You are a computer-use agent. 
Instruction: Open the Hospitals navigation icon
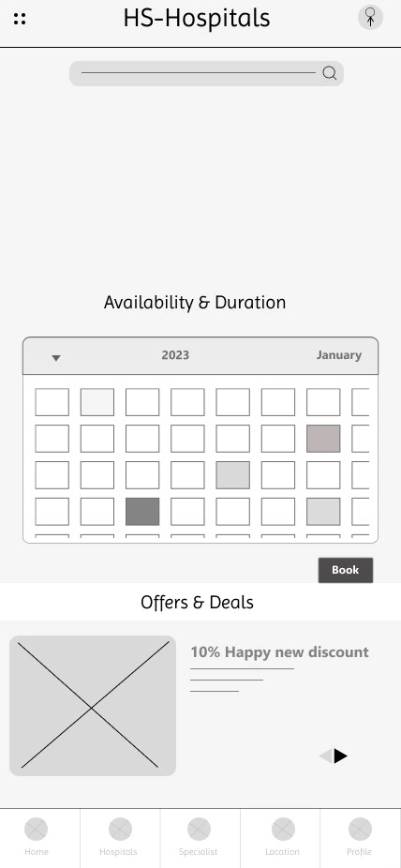(x=120, y=830)
